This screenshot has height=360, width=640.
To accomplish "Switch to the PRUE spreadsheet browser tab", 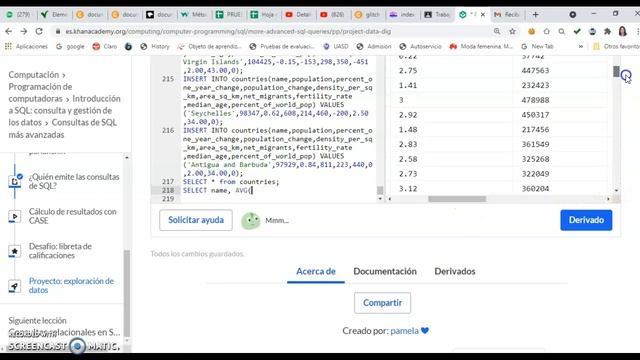I will 229,15.
